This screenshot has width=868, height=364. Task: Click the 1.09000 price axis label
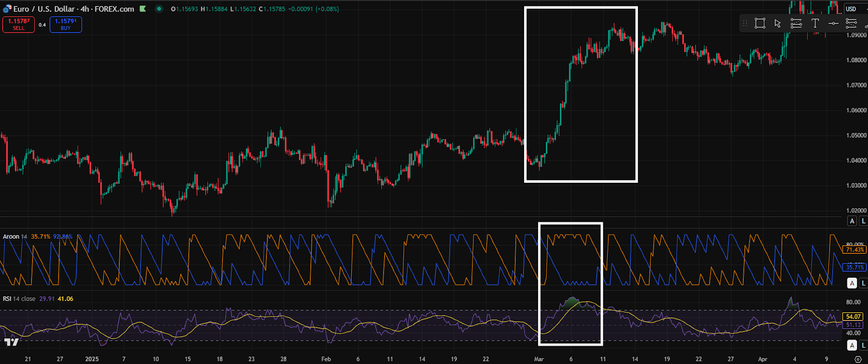(856, 35)
